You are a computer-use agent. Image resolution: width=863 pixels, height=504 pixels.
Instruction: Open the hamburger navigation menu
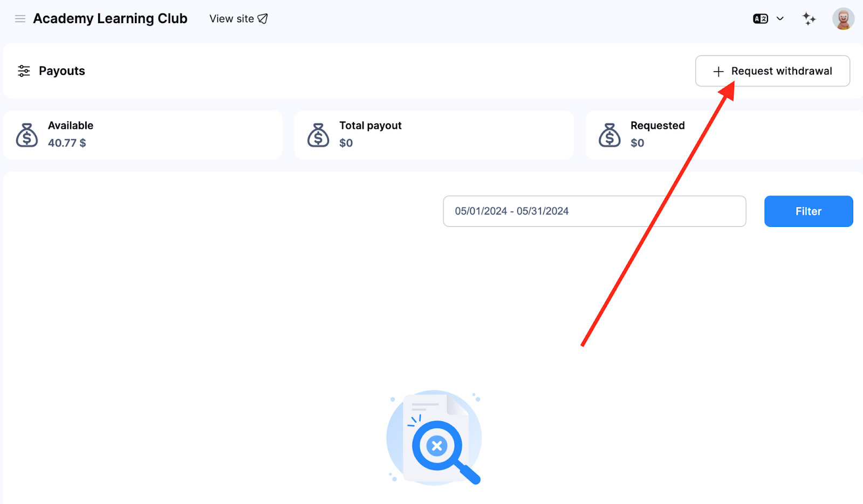coord(20,19)
